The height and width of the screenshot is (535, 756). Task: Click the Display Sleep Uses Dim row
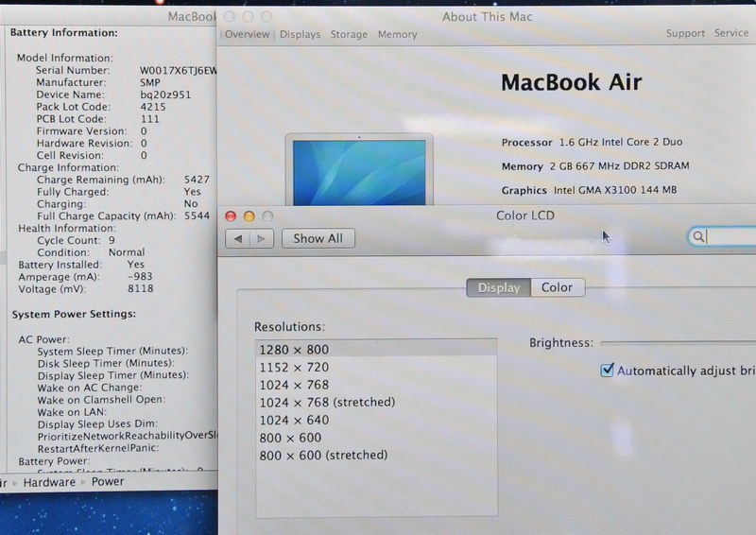tap(97, 424)
